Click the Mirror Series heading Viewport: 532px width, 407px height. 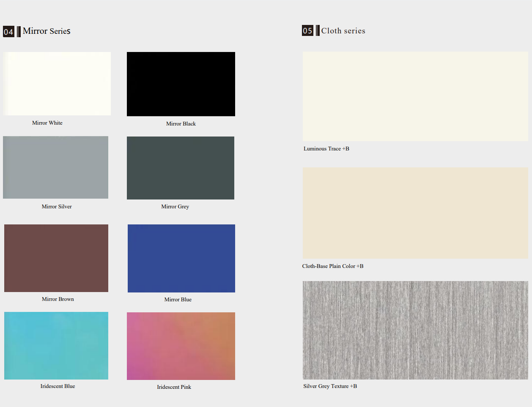click(47, 31)
